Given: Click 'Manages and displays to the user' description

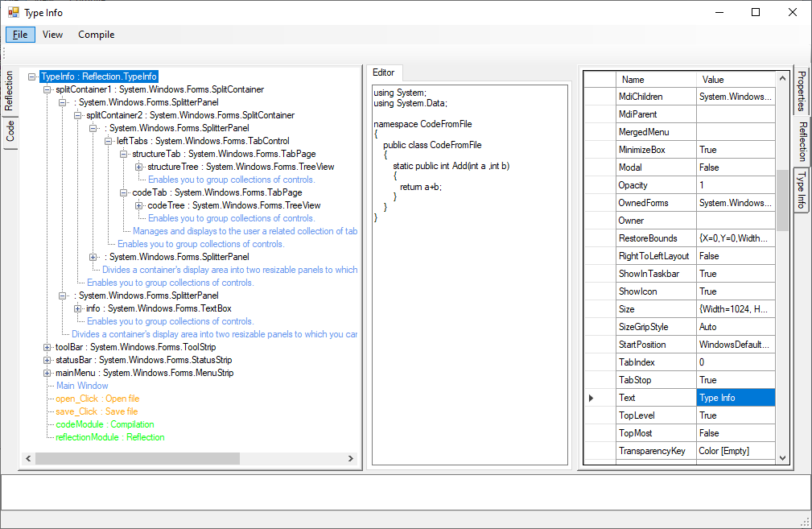Looking at the screenshot, I should (245, 232).
